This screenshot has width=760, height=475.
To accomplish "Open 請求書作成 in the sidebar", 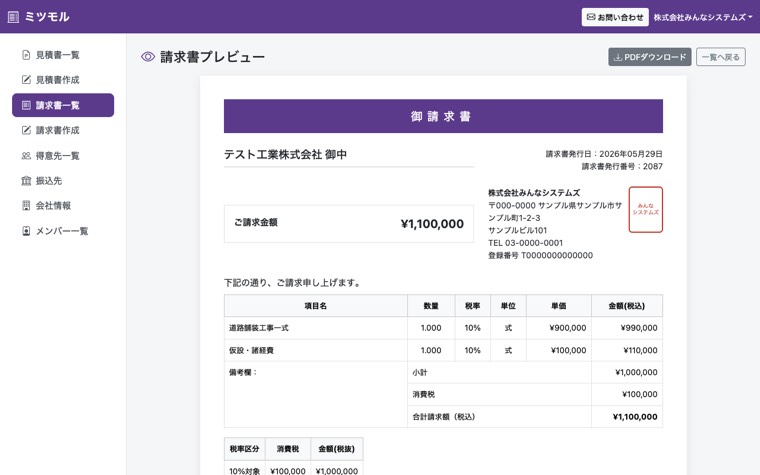I will click(x=63, y=130).
